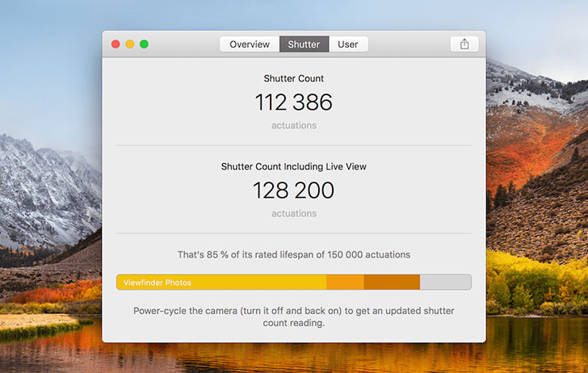The height and width of the screenshot is (373, 588).
Task: Click the 112 386 shutter count value
Action: point(294,102)
